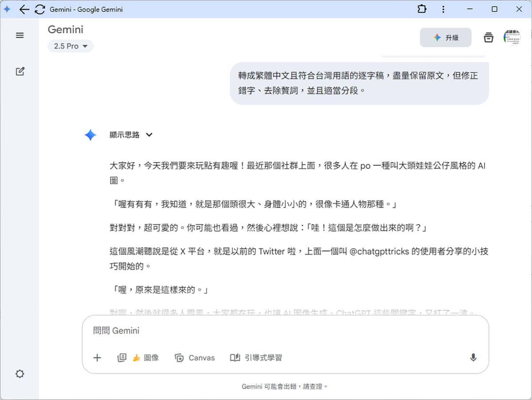The height and width of the screenshot is (400, 532).
Task: Click the Gemini 可能會出錯 disclaimer text
Action: point(285,386)
